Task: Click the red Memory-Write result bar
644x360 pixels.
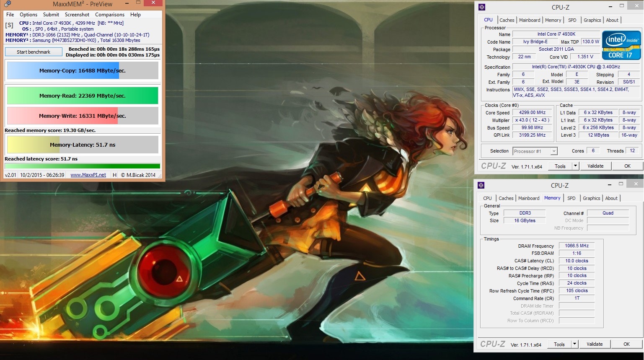Action: pyautogui.click(x=83, y=116)
